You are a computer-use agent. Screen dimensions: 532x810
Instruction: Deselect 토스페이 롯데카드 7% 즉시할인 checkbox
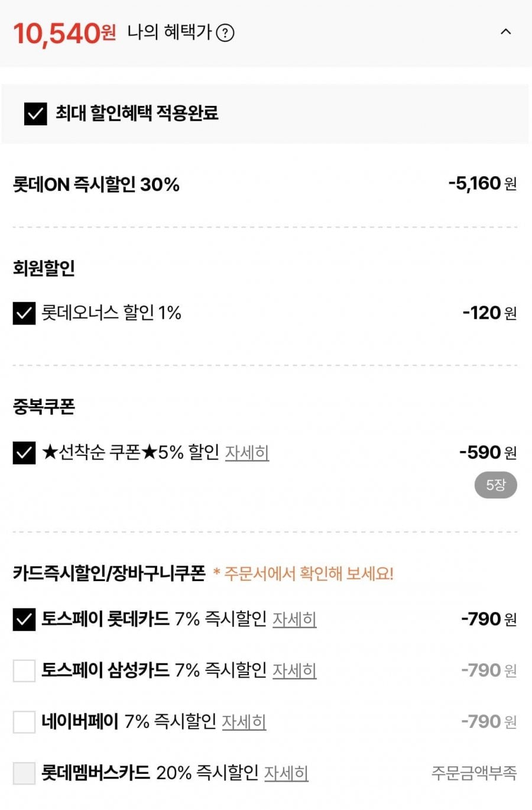(24, 620)
